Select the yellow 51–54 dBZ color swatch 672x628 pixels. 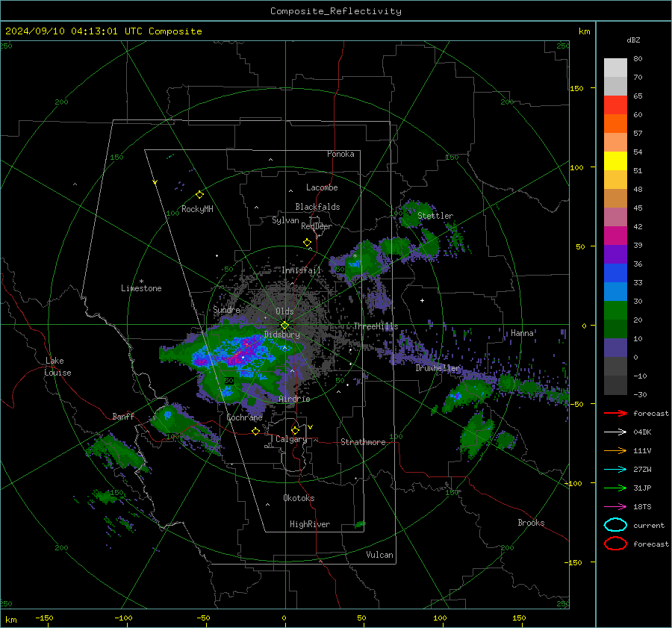pyautogui.click(x=615, y=161)
